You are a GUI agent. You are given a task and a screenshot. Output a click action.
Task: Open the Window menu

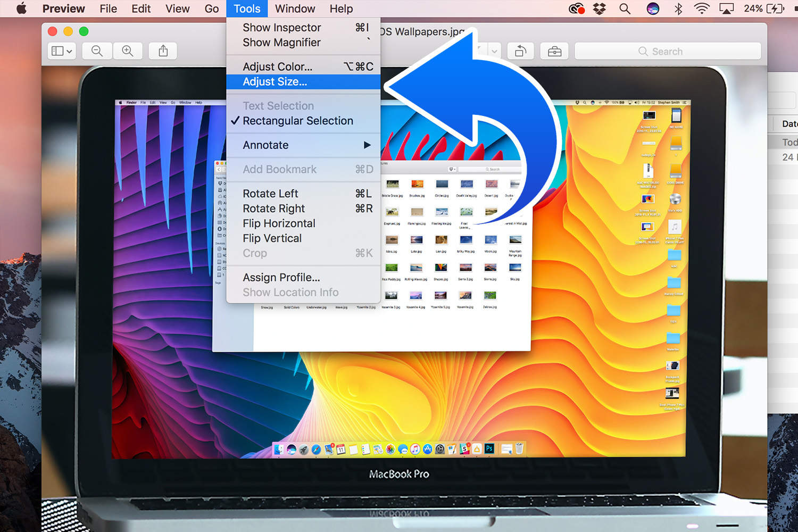(x=295, y=9)
